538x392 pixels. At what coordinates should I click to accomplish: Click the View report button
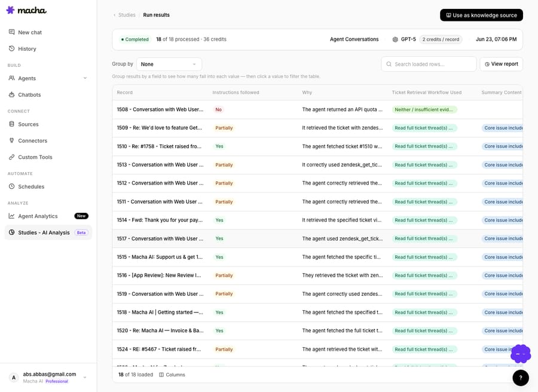pyautogui.click(x=502, y=64)
